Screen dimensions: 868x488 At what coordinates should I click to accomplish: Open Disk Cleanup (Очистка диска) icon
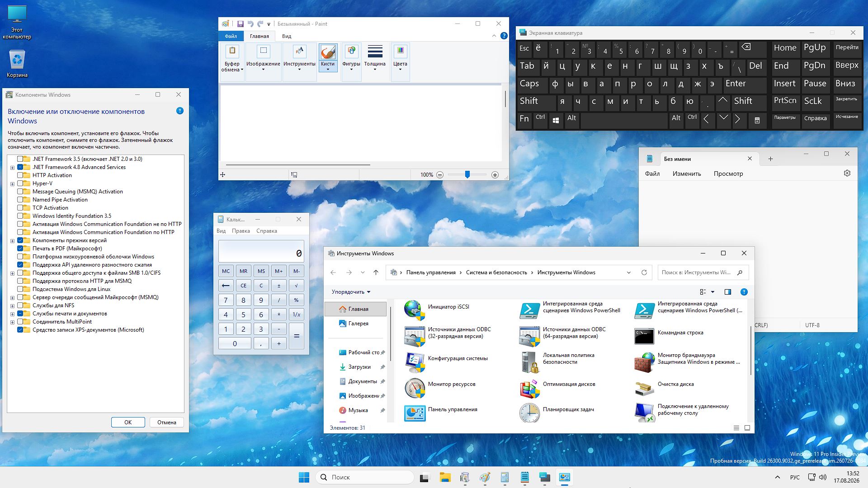click(x=644, y=387)
